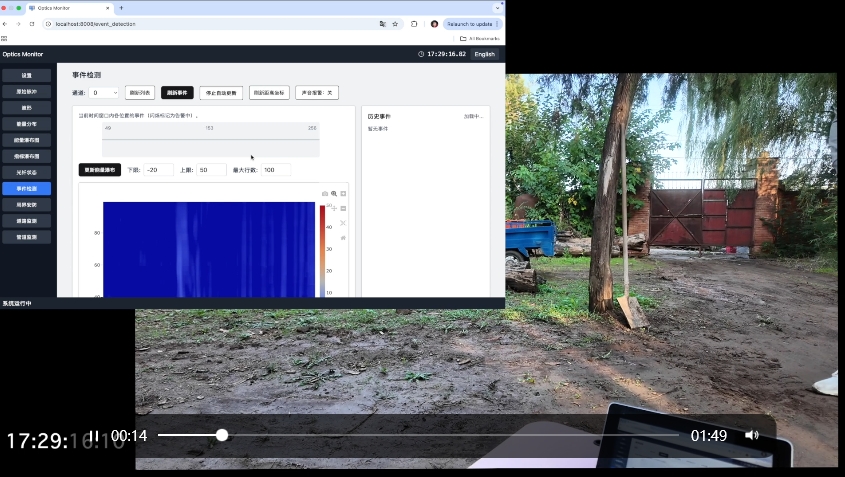Bookmark this page with the star icon
This screenshot has height=477, width=845.
tap(395, 23)
